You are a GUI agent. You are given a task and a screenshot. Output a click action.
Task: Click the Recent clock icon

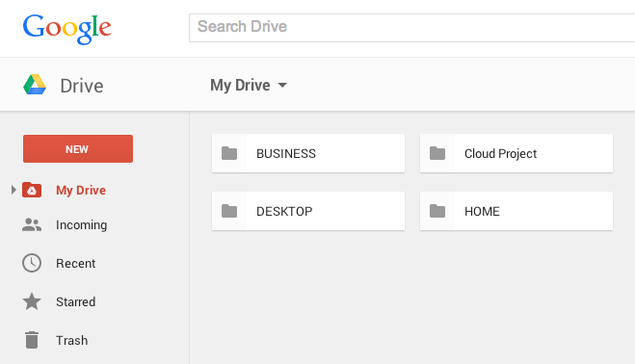(32, 263)
